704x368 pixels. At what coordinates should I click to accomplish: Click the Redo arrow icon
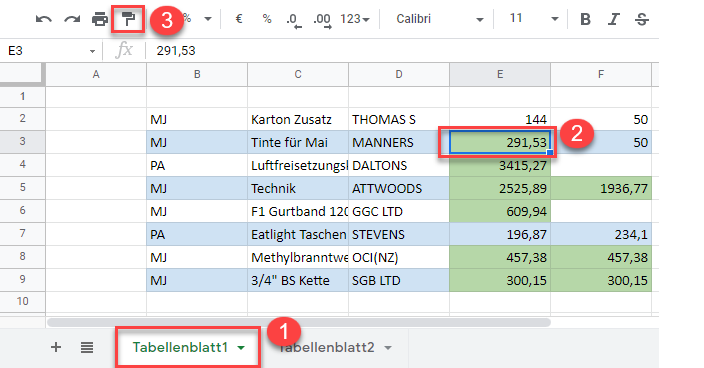72,19
